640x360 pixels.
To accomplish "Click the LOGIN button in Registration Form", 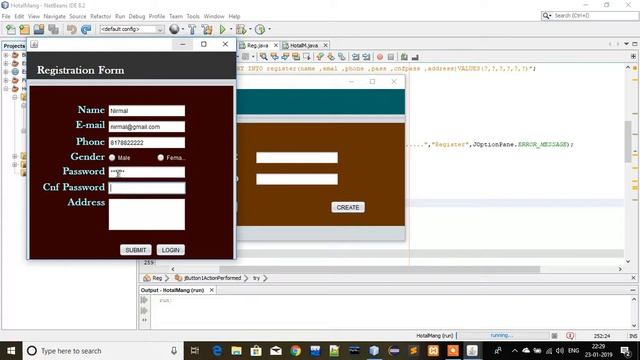I will [x=171, y=250].
